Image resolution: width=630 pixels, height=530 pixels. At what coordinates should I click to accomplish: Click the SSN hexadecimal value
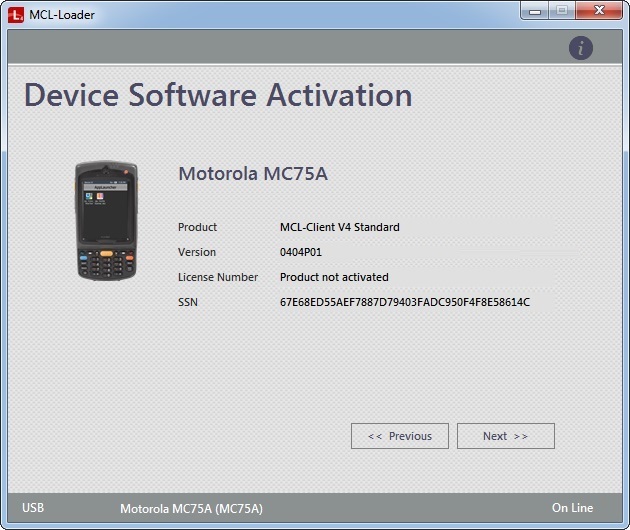[x=404, y=302]
